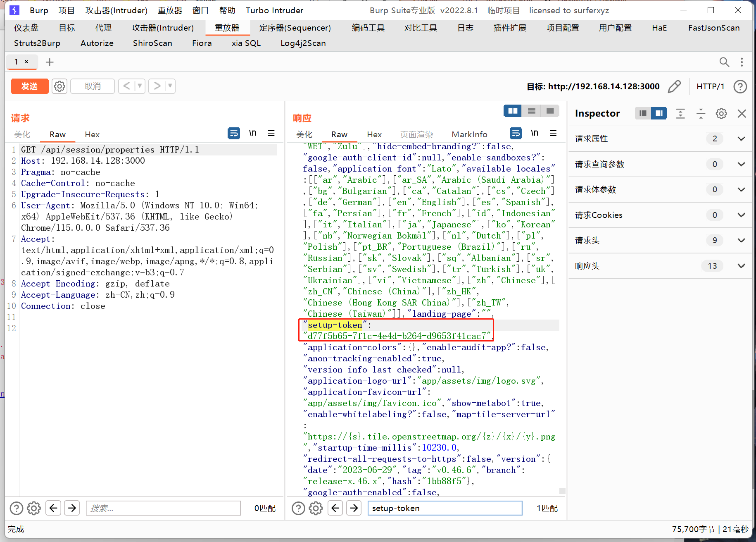This screenshot has height=542, width=756.
Task: Expand the 请求头 section in Inspector
Action: (741, 240)
